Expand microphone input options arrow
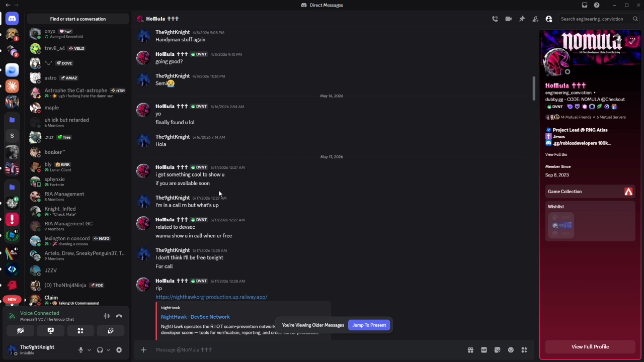 click(x=89, y=350)
